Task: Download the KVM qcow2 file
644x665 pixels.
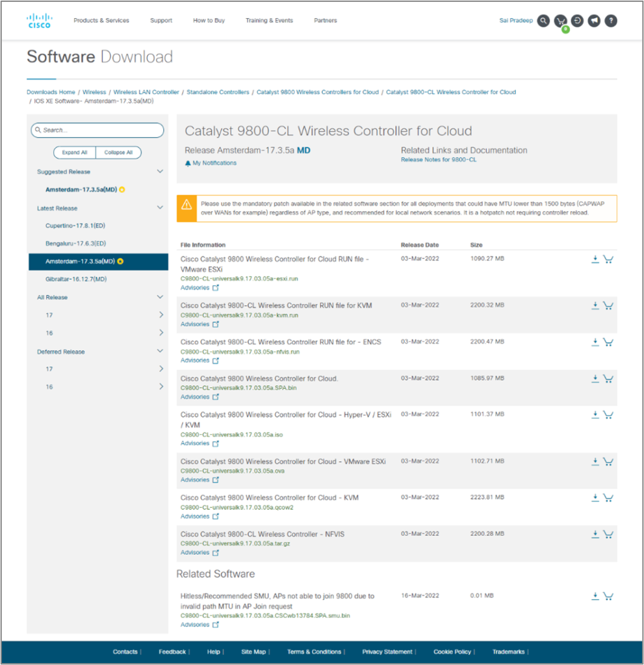Action: [595, 497]
